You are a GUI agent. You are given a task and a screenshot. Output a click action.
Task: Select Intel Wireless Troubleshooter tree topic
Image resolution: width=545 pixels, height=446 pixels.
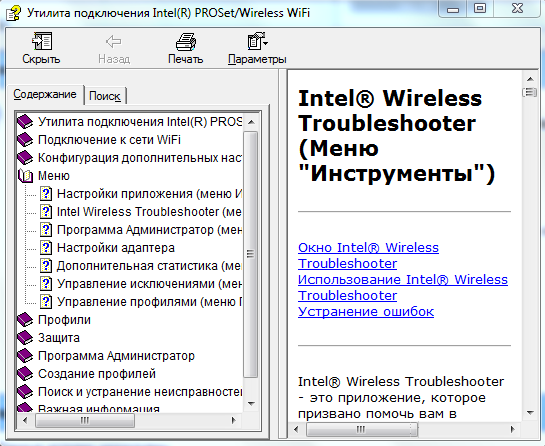[x=149, y=212]
